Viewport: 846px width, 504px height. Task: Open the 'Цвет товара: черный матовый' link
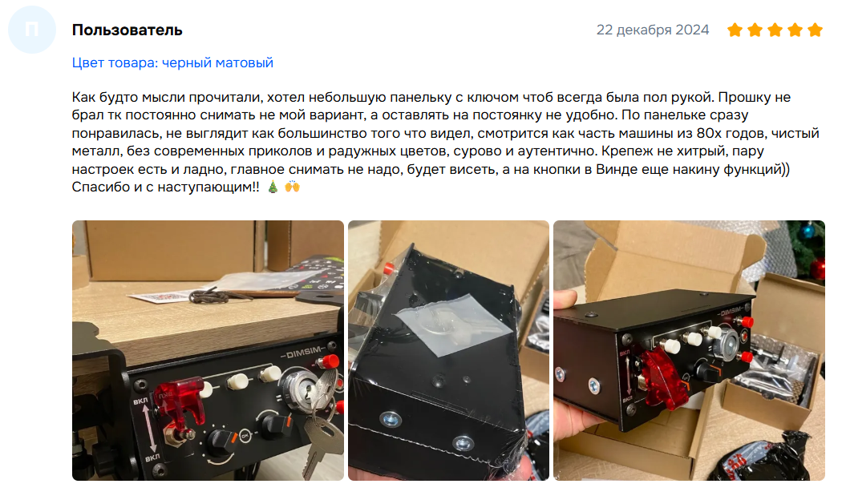click(172, 63)
